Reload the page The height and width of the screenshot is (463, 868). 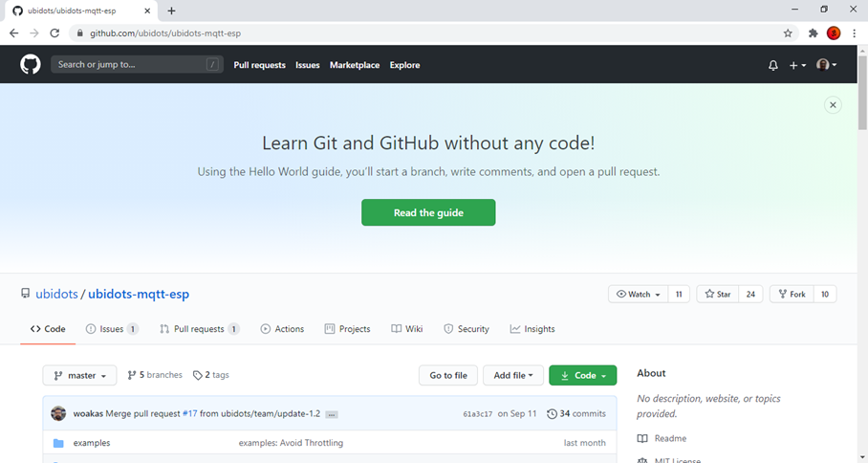point(54,33)
